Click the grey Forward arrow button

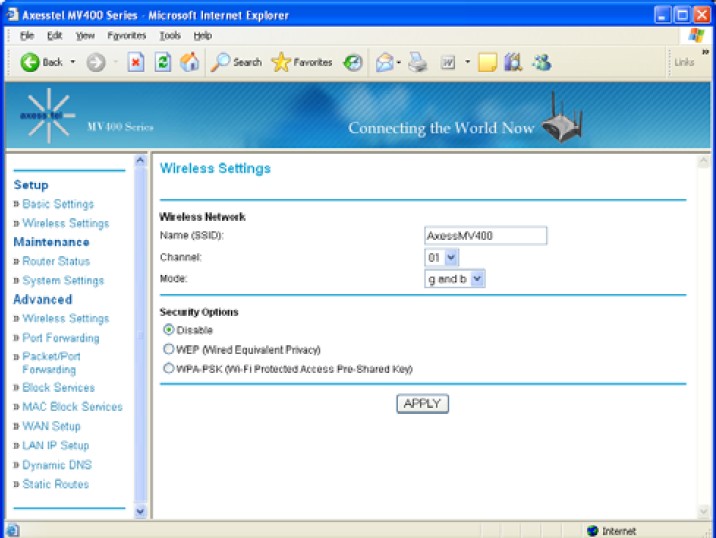point(96,62)
